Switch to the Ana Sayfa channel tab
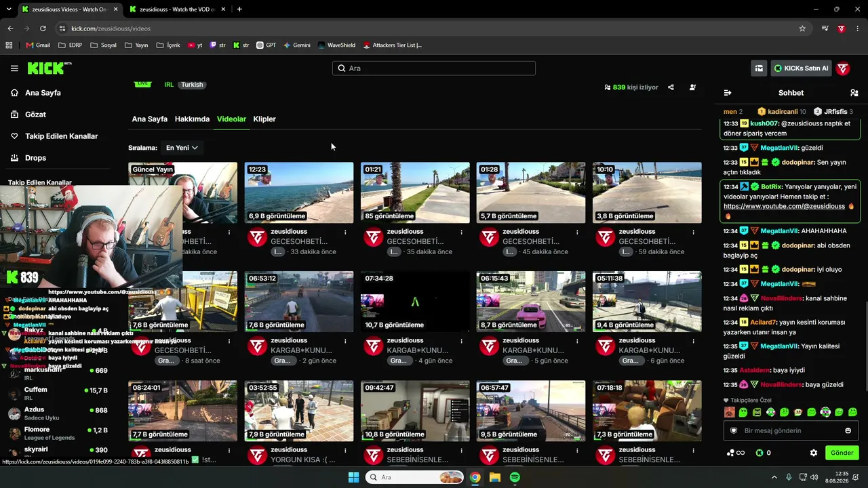 (150, 119)
